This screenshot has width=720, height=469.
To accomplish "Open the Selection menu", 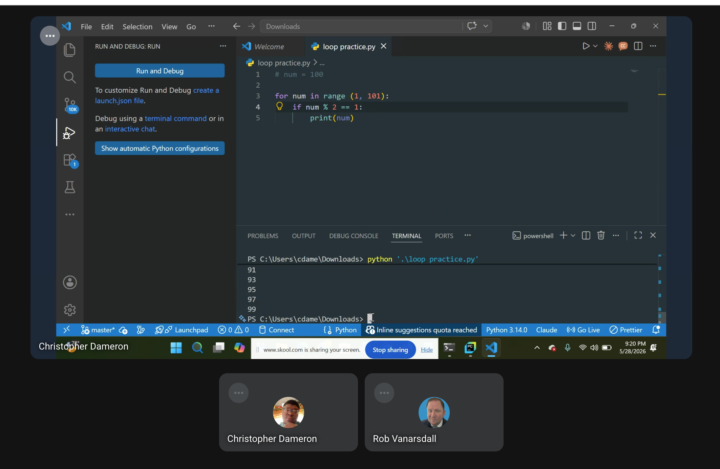I will [137, 27].
